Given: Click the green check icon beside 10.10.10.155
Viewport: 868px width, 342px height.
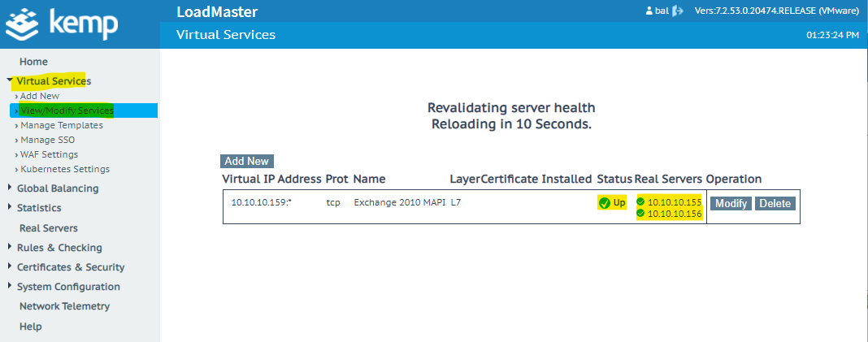Looking at the screenshot, I should 641,202.
